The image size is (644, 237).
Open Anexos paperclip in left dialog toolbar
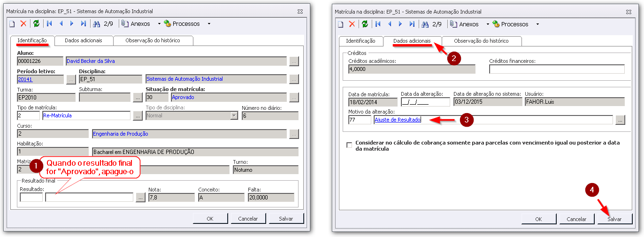135,23
